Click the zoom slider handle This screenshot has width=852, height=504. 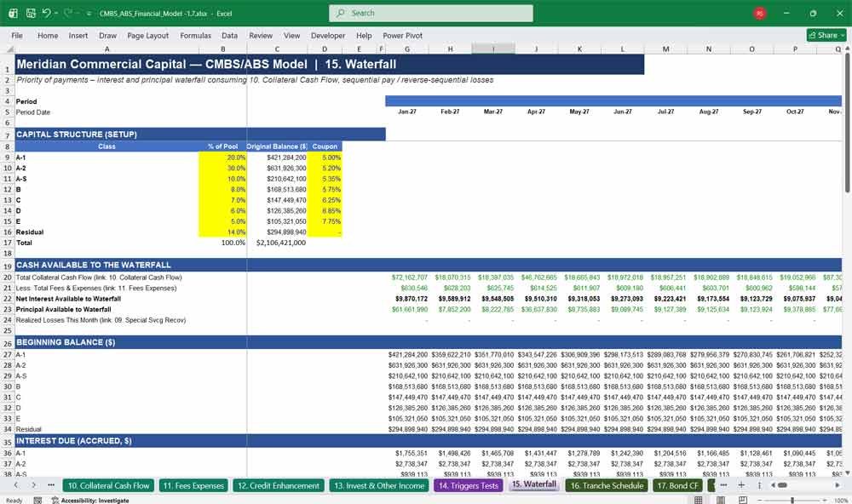(x=792, y=501)
